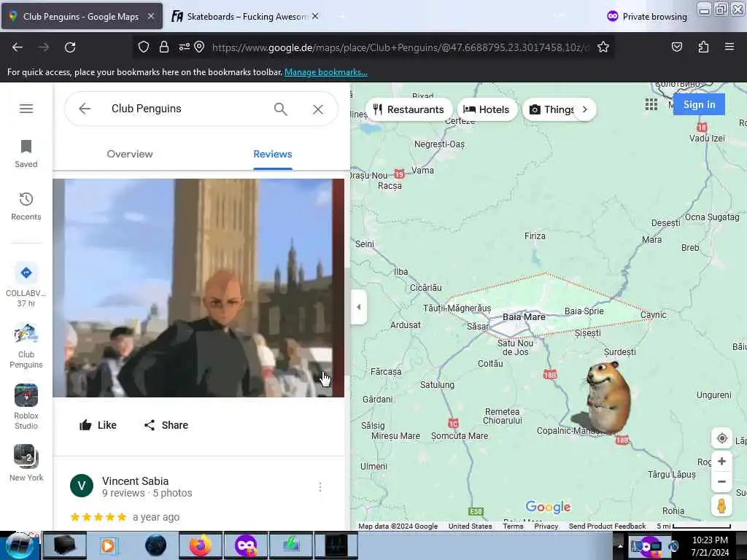Open the review photo of Big Ben

(198, 287)
